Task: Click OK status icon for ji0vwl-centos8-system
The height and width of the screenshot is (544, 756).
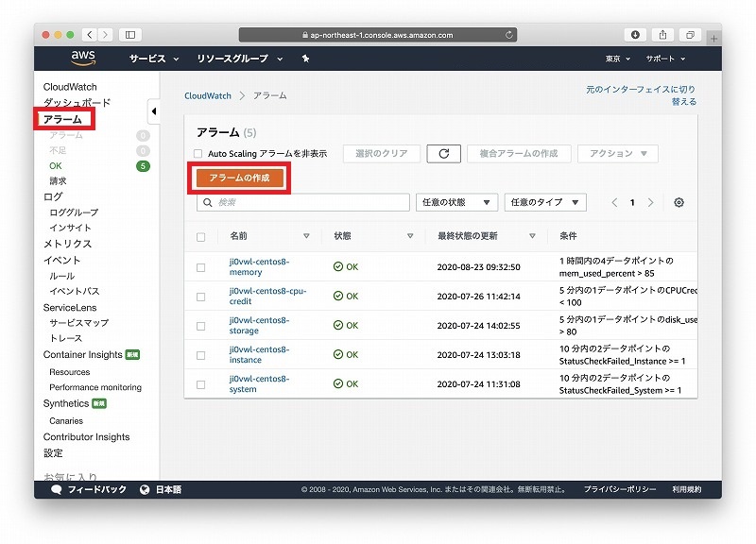Action: [338, 383]
